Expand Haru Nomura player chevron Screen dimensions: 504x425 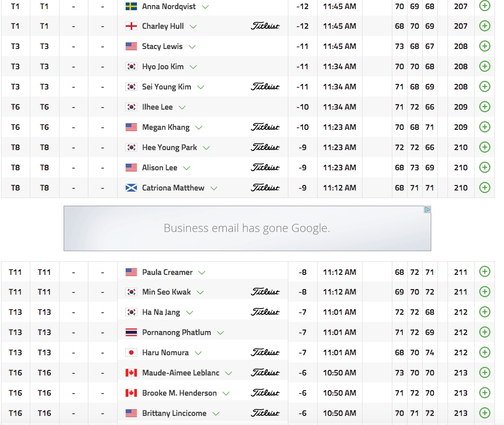click(x=198, y=353)
